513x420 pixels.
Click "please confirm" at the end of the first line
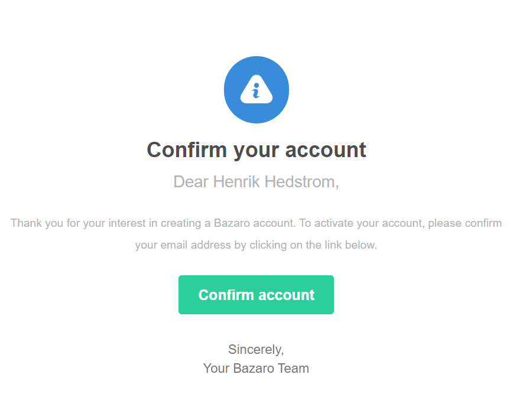click(465, 223)
